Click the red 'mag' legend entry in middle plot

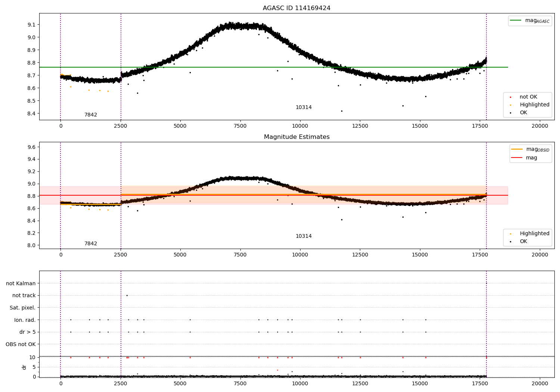524,158
